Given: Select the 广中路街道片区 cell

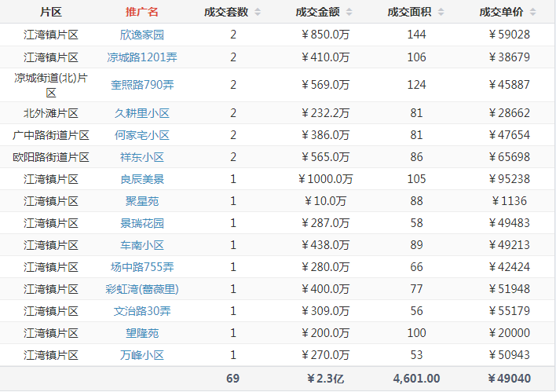Looking at the screenshot, I should point(51,135).
